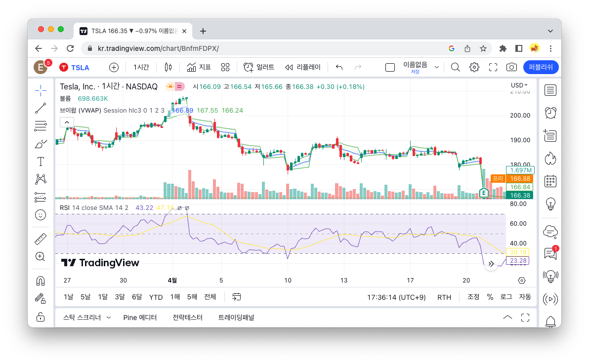
Task: Open the Fibonacci retracement tools
Action: (41, 126)
